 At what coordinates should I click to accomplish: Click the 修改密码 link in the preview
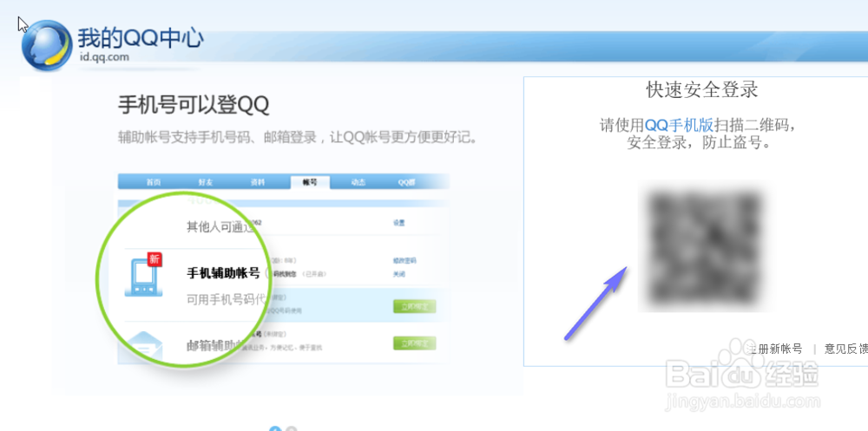404,260
